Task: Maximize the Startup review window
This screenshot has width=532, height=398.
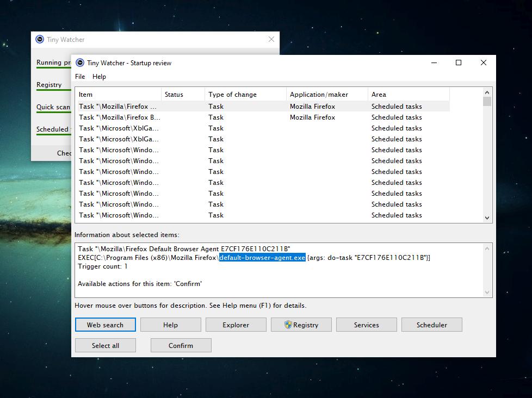Action: pos(459,63)
